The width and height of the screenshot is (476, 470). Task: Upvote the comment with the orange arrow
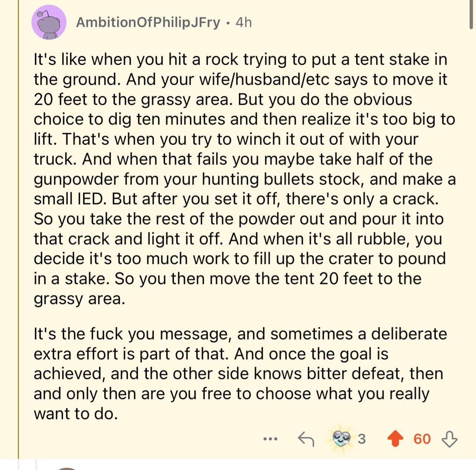point(395,439)
